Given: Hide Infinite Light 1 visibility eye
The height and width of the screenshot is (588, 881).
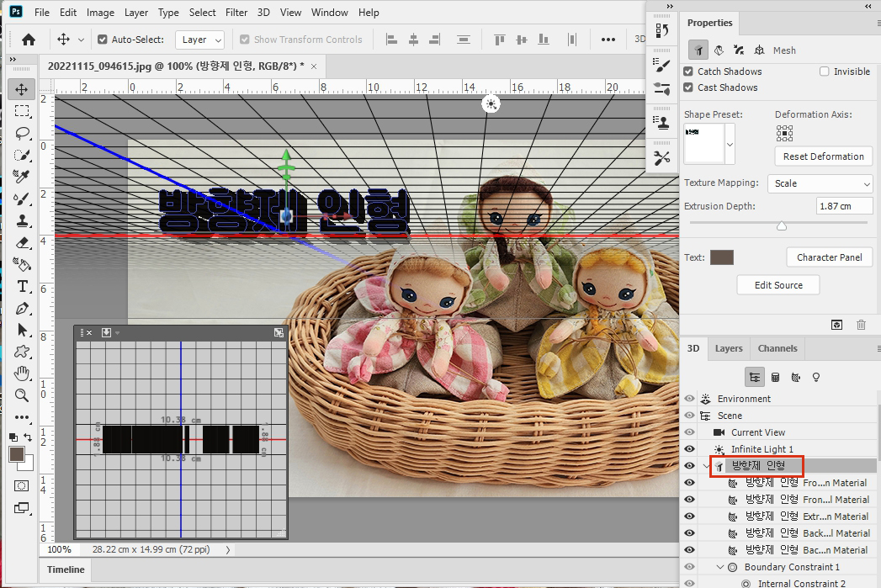Looking at the screenshot, I should click(x=689, y=449).
